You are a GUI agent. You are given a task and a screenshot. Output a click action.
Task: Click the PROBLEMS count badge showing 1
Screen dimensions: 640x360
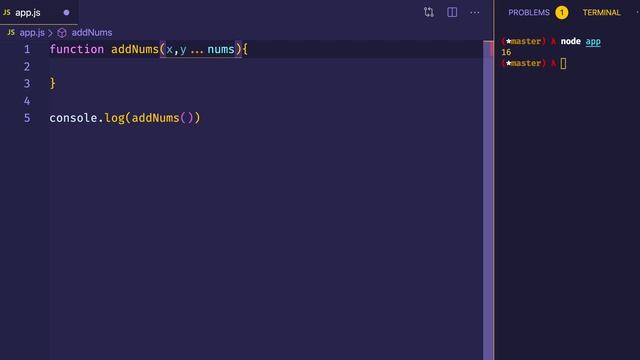tap(561, 13)
